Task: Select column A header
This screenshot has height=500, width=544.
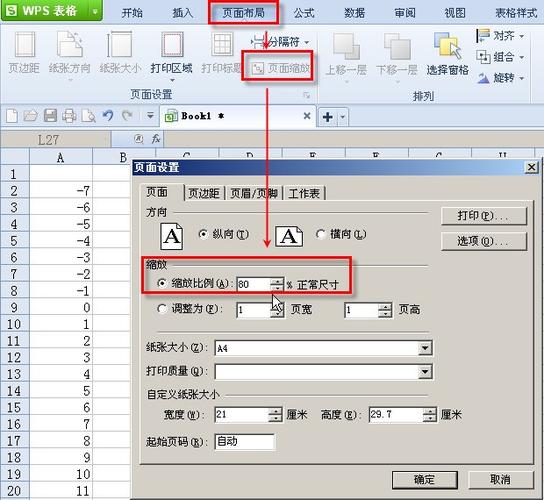Action: (61, 158)
